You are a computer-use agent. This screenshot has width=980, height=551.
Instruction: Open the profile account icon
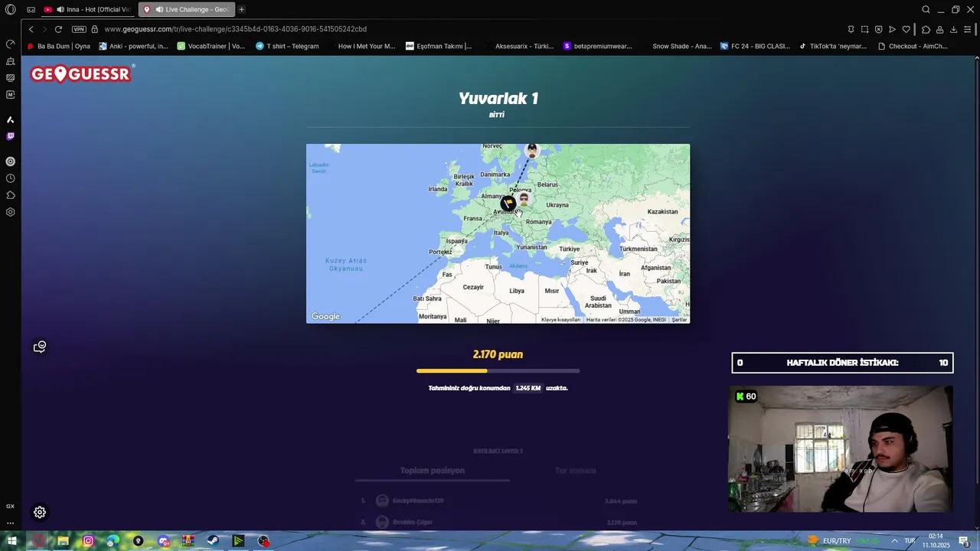click(939, 29)
